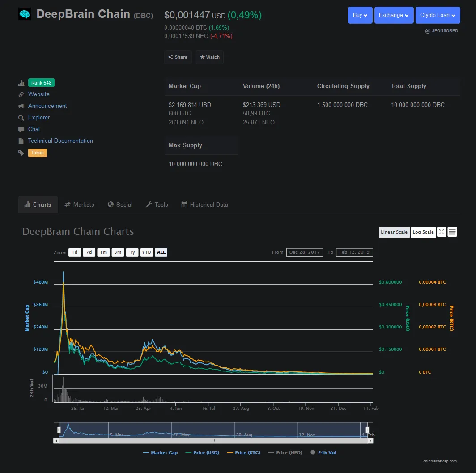
Task: Open the Explorer link
Action: tap(39, 118)
